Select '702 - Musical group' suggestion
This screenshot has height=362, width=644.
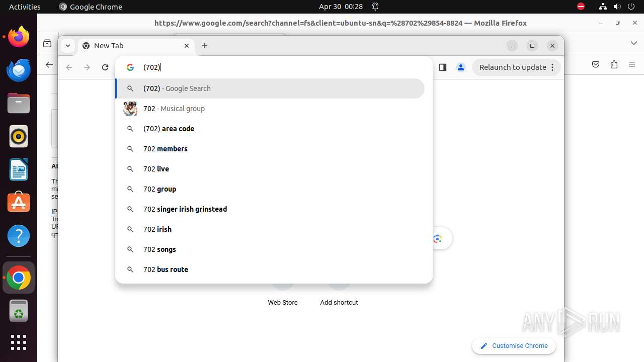[x=270, y=109]
